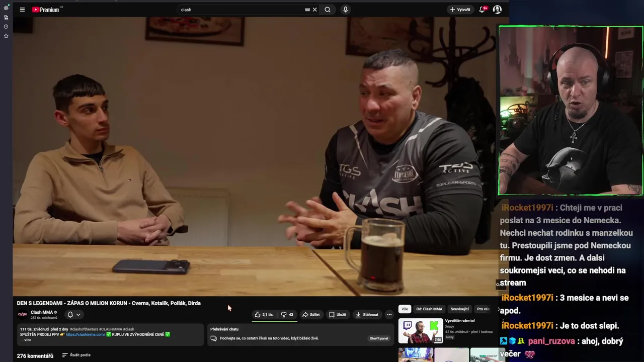Open Clash MMA channel avatar

coord(22,314)
